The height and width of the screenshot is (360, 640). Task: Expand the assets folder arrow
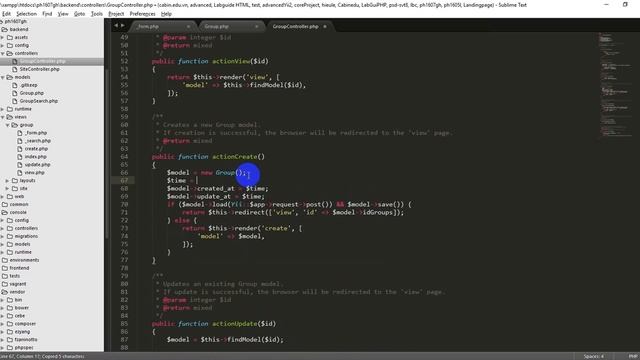[3, 37]
